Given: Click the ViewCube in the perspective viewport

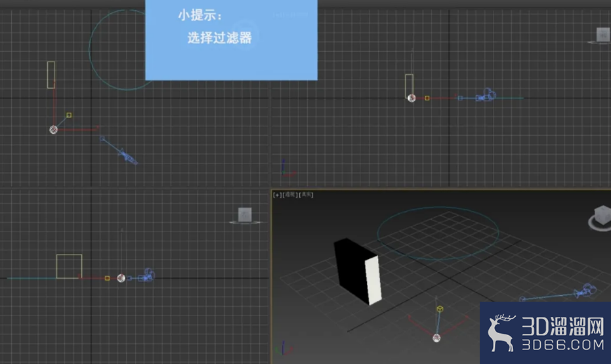Looking at the screenshot, I should 602,216.
